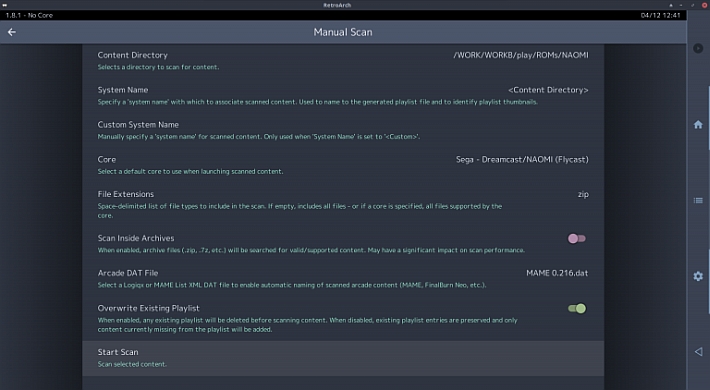710x390 pixels.
Task: Open the Settings gear icon in the sidebar
Action: click(698, 276)
